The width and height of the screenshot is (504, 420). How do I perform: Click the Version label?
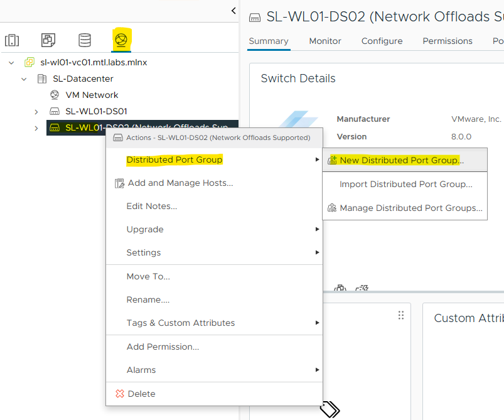[x=351, y=137]
